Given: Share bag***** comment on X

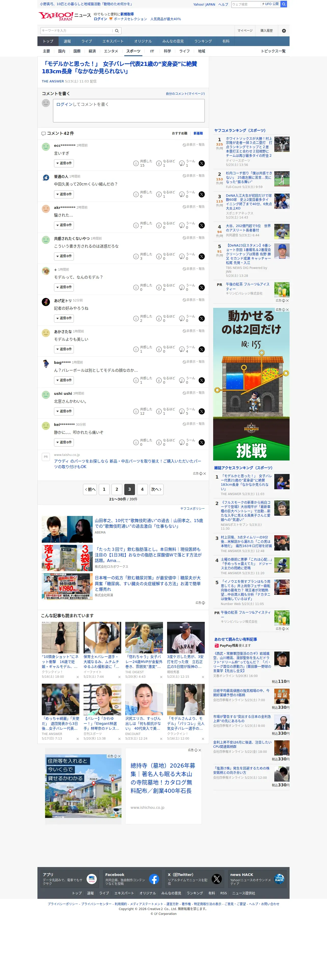Looking at the screenshot, I should [202, 380].
